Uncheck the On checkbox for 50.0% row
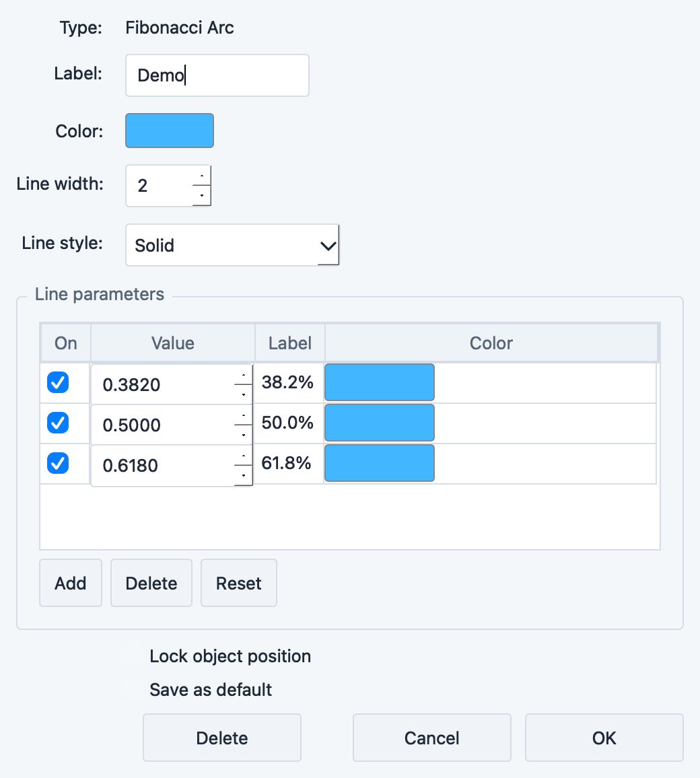The width and height of the screenshot is (700, 778). click(58, 423)
